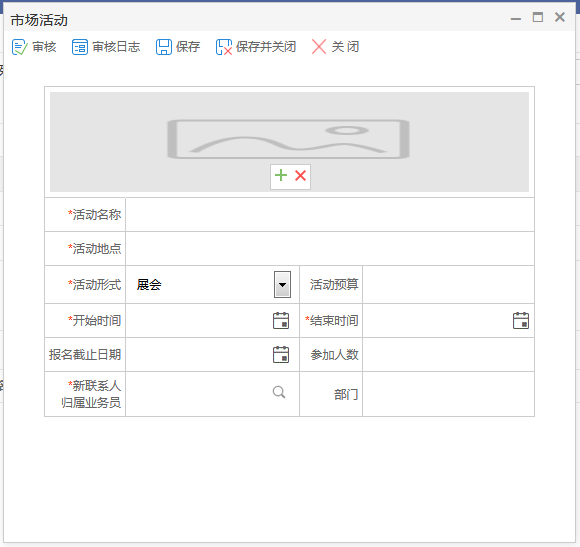Click the red 关闭 toolbar button

(335, 47)
